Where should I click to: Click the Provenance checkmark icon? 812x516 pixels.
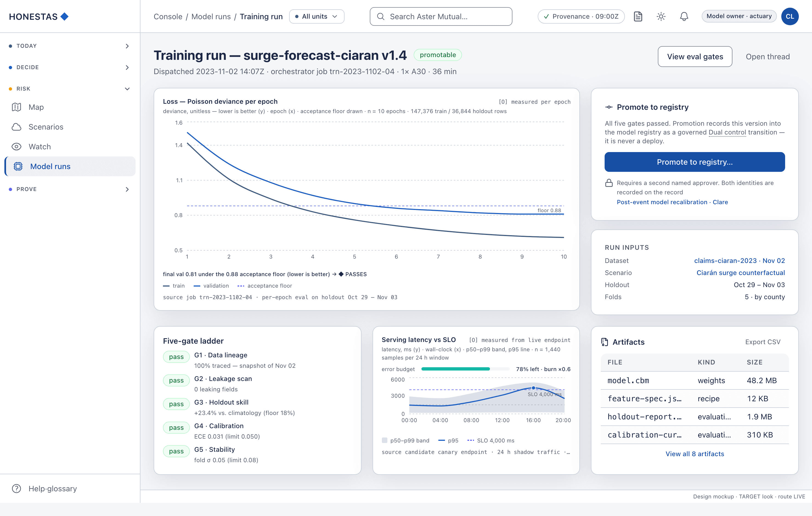tap(546, 16)
